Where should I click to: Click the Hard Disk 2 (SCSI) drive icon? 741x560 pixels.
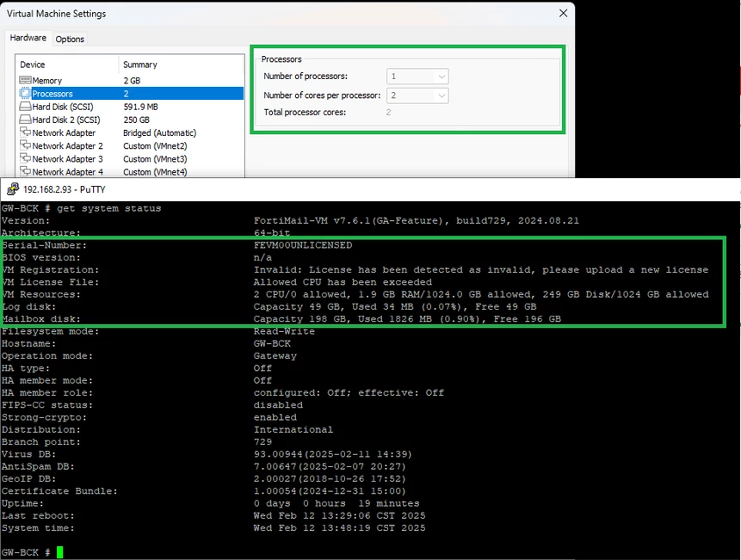pos(25,120)
